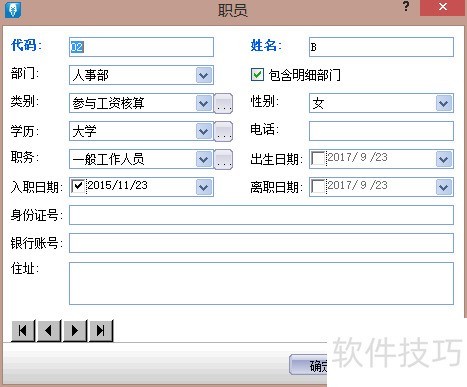Go to the previous employee record
The image size is (467, 387).
pyautogui.click(x=49, y=331)
